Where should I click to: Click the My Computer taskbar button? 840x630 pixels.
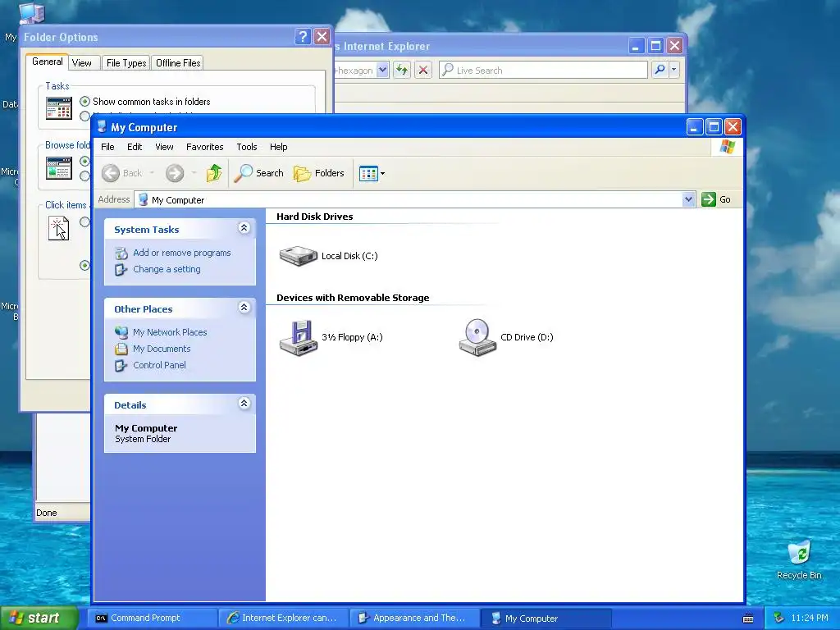click(x=546, y=619)
